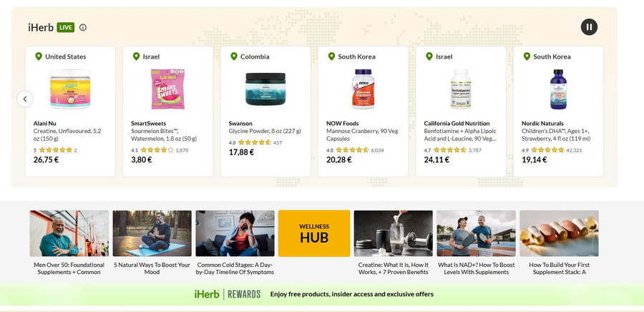Click the green LIVE badge
The width and height of the screenshot is (644, 312).
(66, 27)
